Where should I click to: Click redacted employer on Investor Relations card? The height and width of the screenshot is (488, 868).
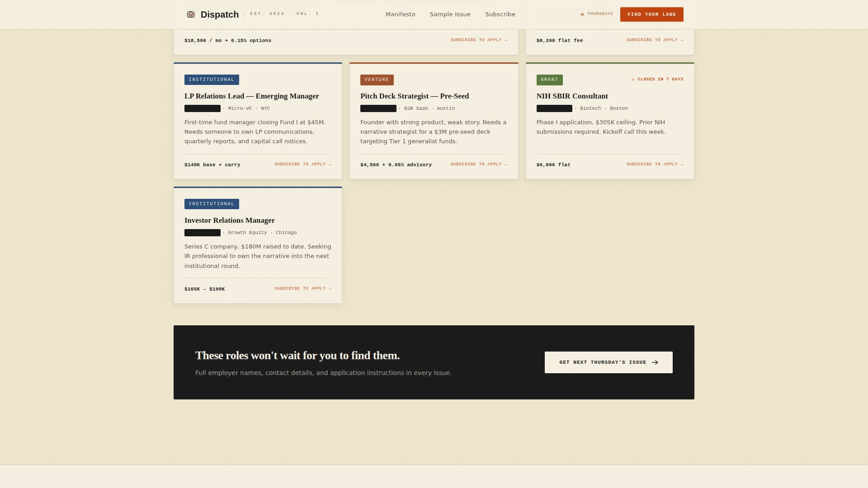(203, 233)
